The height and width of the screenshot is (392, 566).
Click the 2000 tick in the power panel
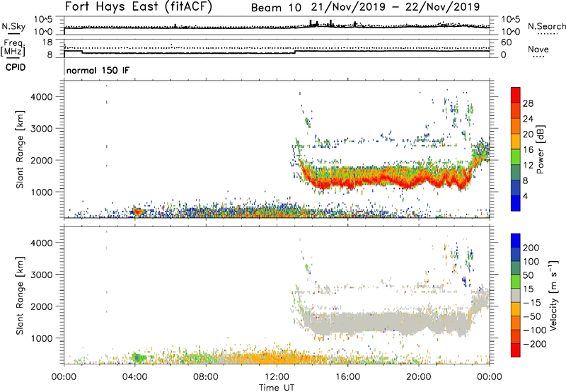click(42, 160)
